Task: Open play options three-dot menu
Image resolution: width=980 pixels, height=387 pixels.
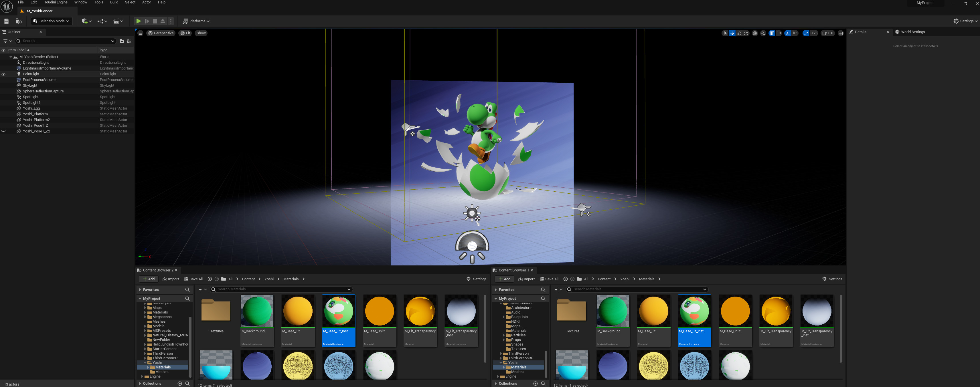Action: tap(171, 21)
